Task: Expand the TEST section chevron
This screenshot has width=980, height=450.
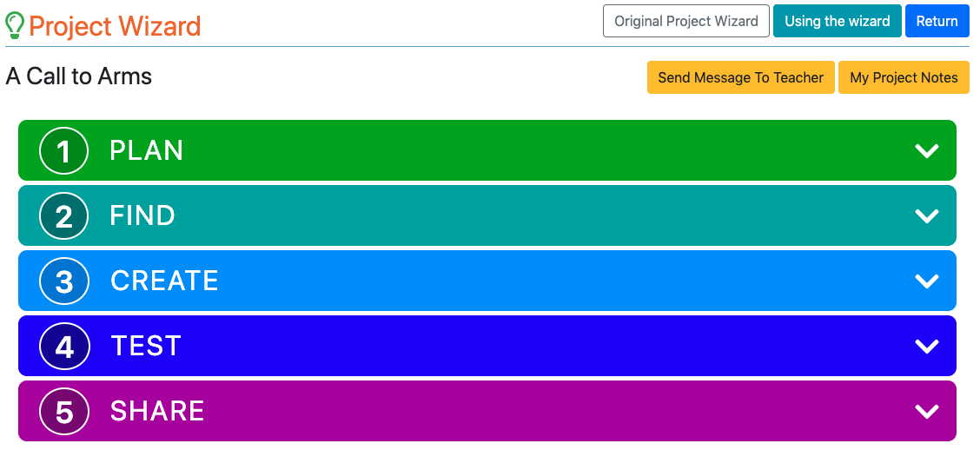Action: (x=927, y=347)
